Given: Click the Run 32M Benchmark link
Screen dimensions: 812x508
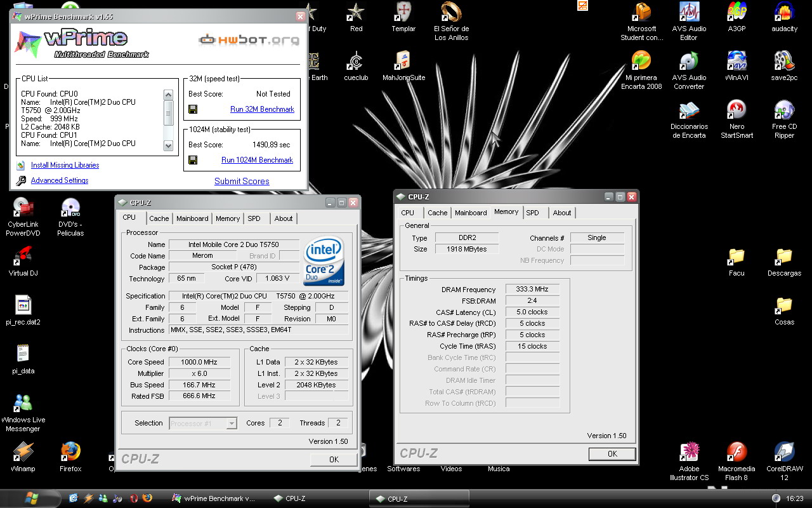Looking at the screenshot, I should pos(262,109).
